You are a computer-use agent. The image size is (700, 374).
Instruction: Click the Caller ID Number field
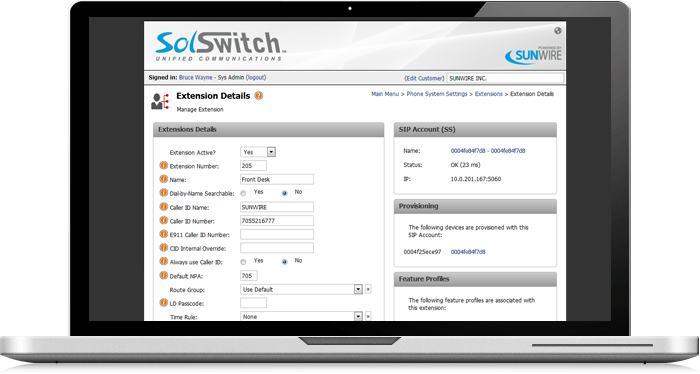point(277,220)
